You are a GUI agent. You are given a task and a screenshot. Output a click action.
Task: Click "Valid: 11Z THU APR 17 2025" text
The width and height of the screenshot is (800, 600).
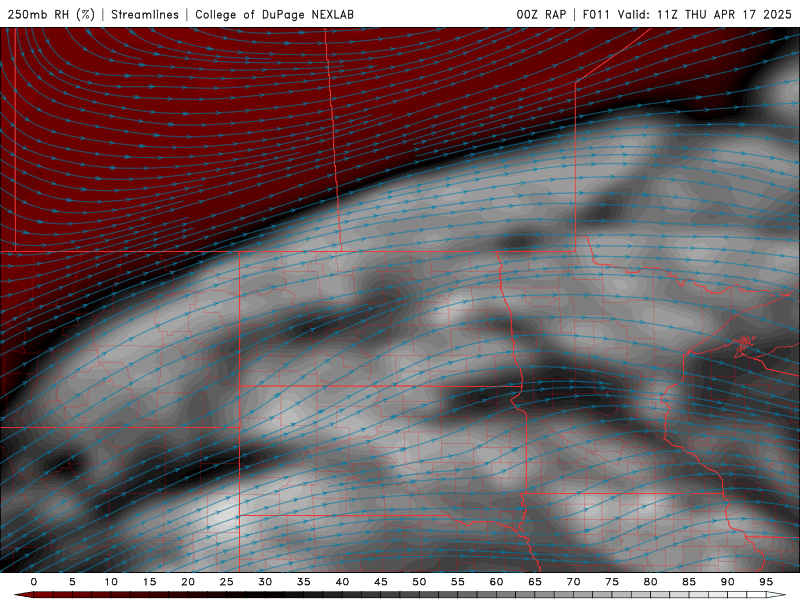pos(705,14)
